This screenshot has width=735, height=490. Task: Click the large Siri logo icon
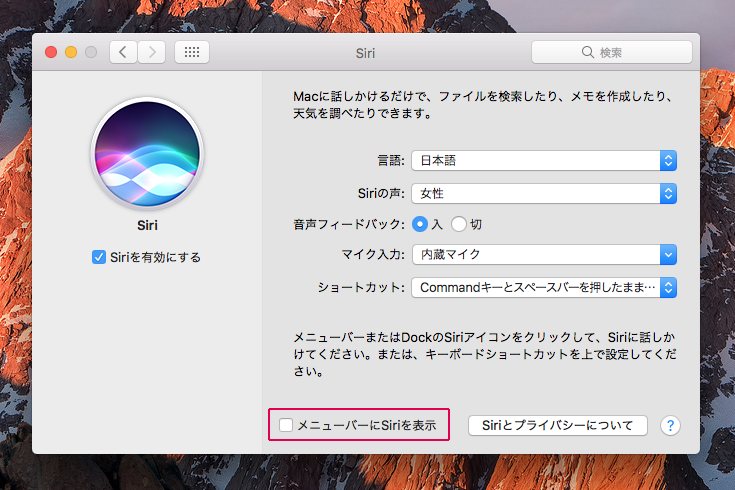[x=147, y=154]
